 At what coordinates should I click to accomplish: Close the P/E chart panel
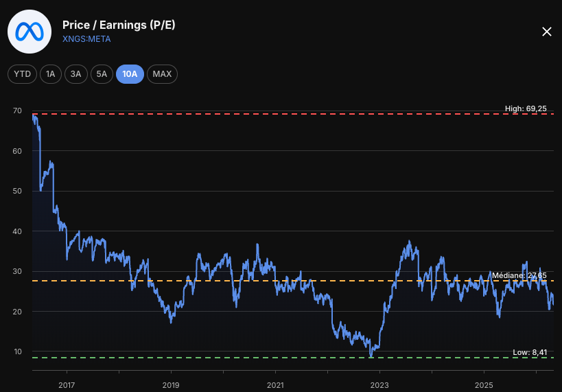coord(547,32)
